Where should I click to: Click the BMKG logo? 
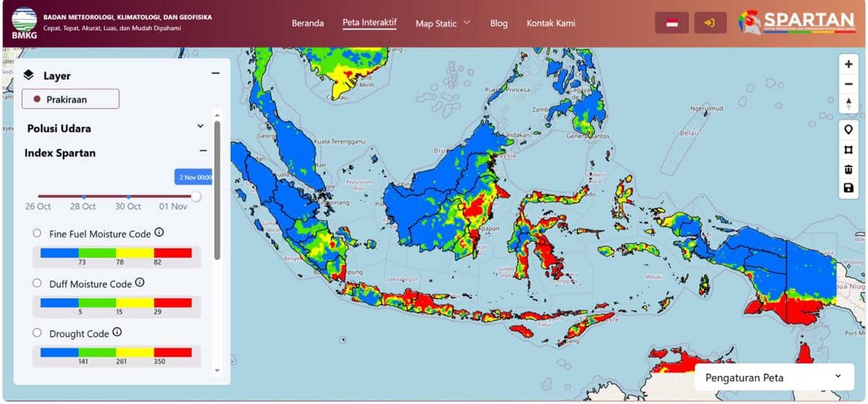pos(24,23)
